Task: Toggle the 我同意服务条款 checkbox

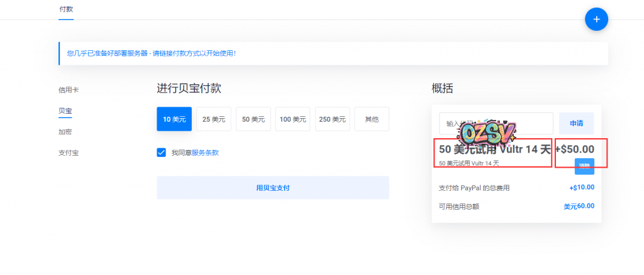Action: [x=162, y=153]
